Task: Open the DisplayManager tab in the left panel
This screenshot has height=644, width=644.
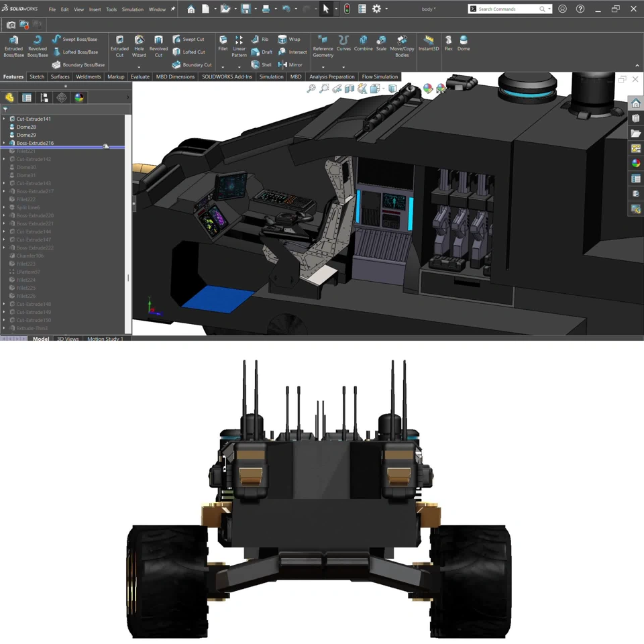Action: [x=79, y=97]
